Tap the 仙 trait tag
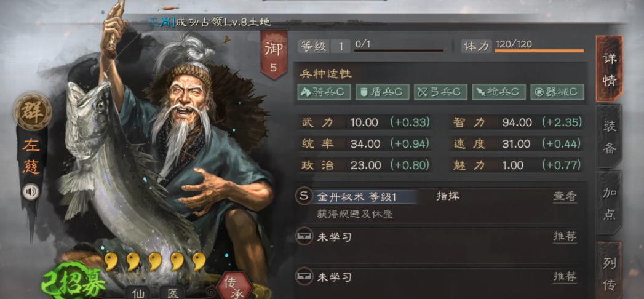Screen dimensions: 644x299 coord(138,293)
